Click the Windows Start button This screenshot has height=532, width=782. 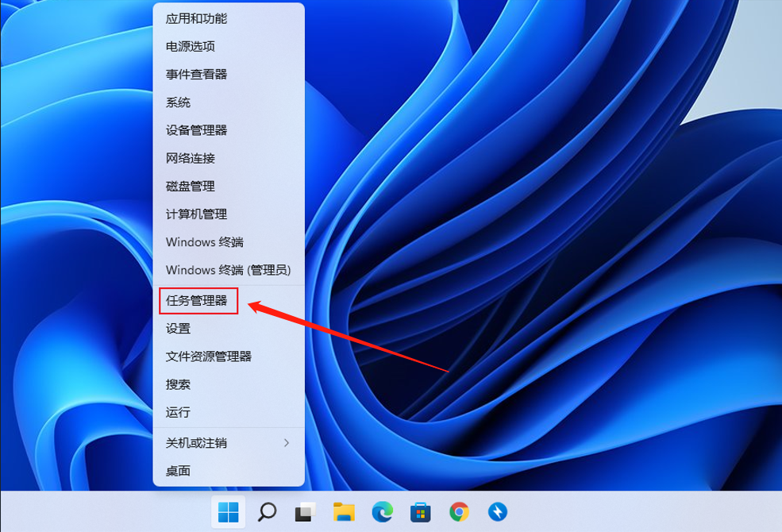pyautogui.click(x=228, y=512)
